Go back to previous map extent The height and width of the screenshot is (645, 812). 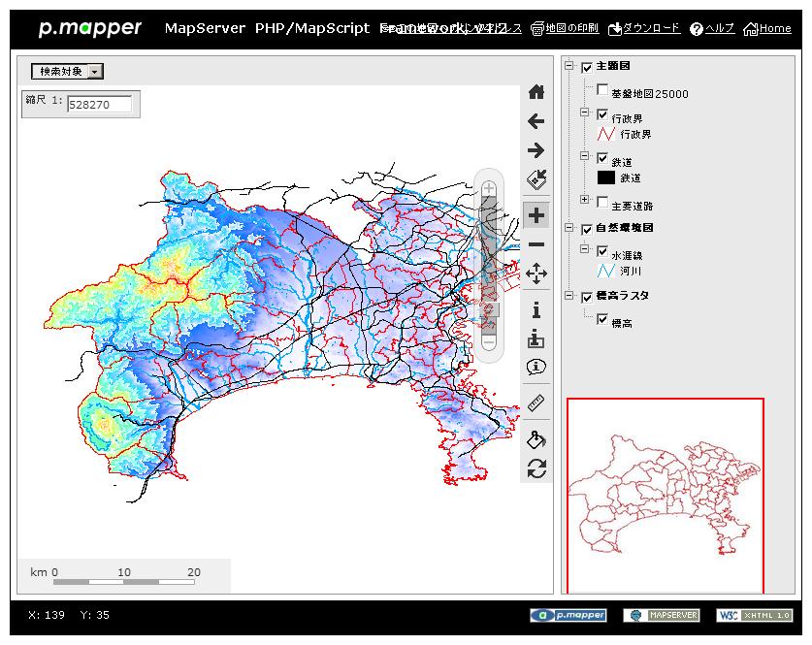tap(536, 121)
